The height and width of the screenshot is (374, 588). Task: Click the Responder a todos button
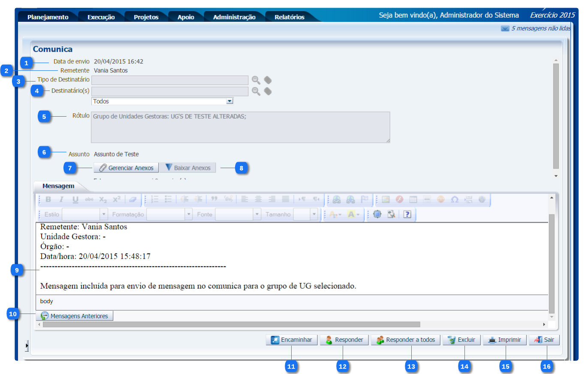tap(405, 340)
